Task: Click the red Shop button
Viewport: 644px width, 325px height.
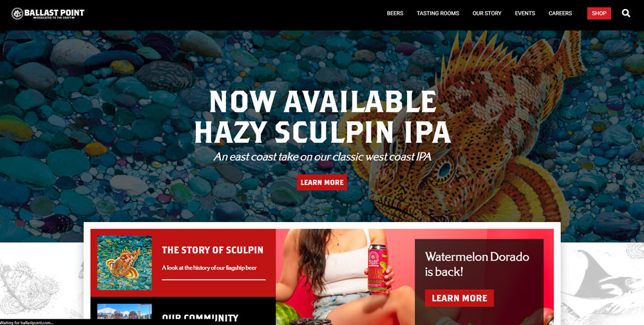Action: click(599, 13)
